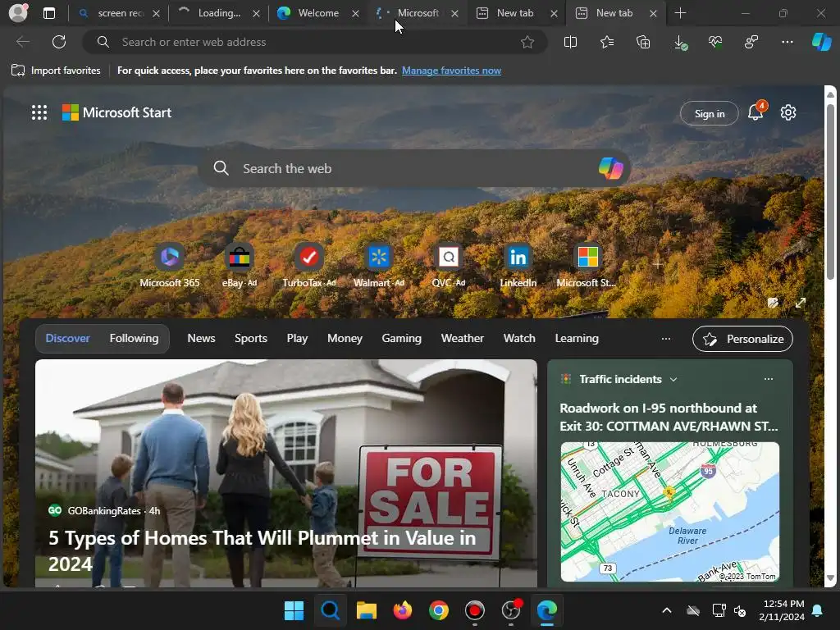Open the Walmart quick link

tap(379, 266)
